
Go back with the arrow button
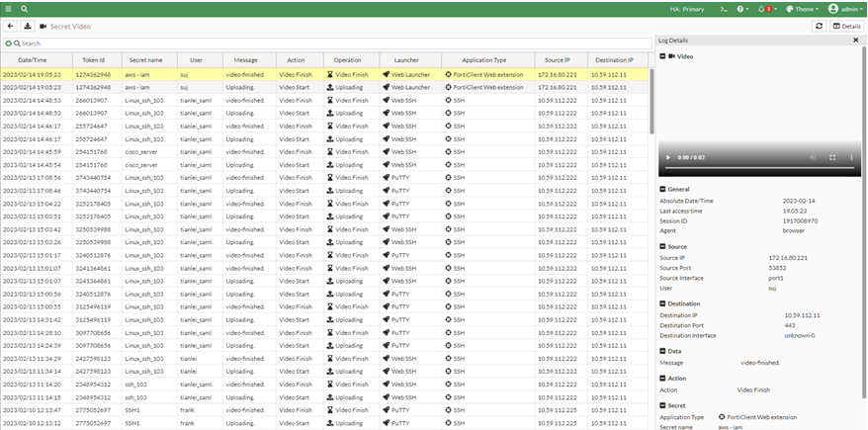tap(11, 26)
